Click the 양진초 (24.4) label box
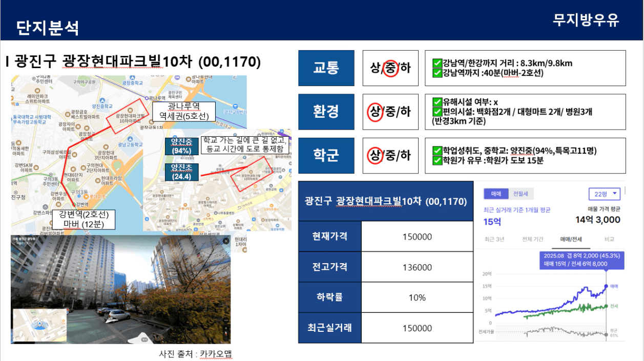Viewport: 644px width, 361px height. [182, 173]
